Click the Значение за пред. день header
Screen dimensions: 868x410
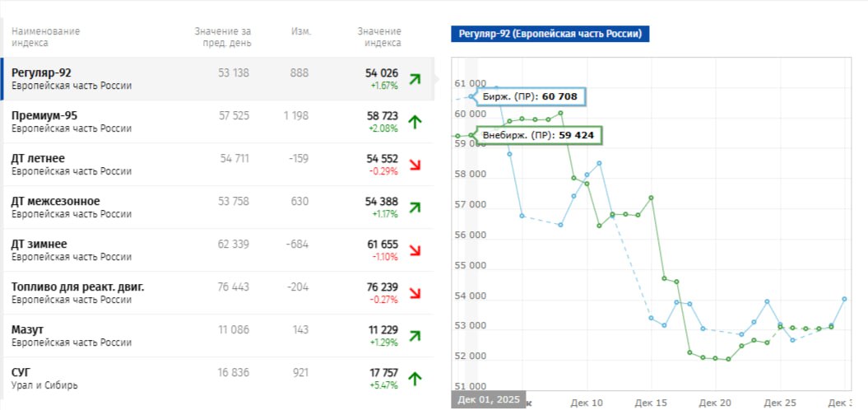[x=223, y=36]
